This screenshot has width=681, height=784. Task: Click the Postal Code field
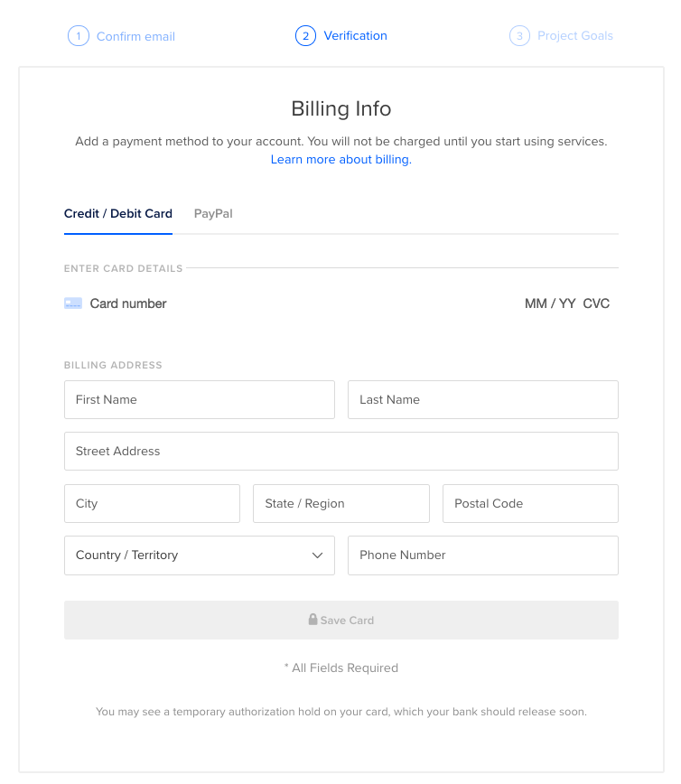529,504
